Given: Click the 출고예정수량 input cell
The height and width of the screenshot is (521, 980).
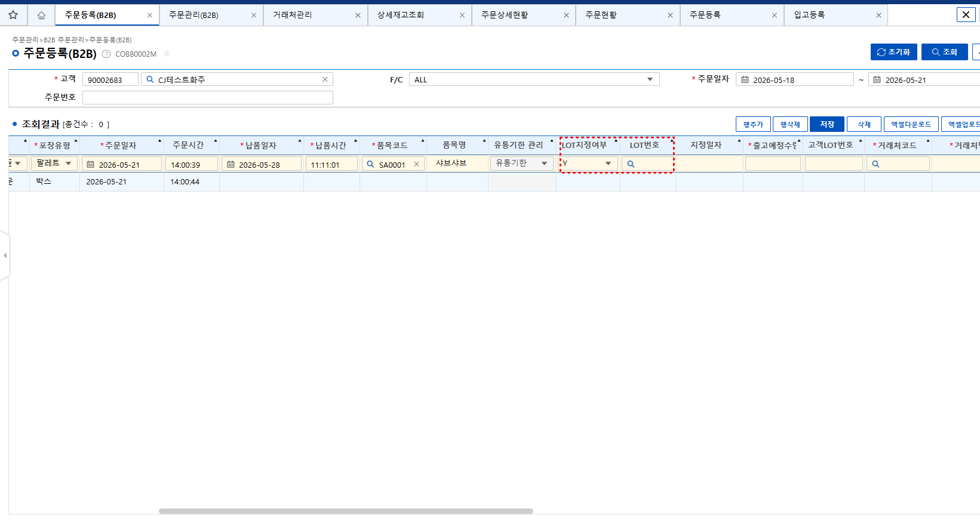Looking at the screenshot, I should click(x=773, y=164).
